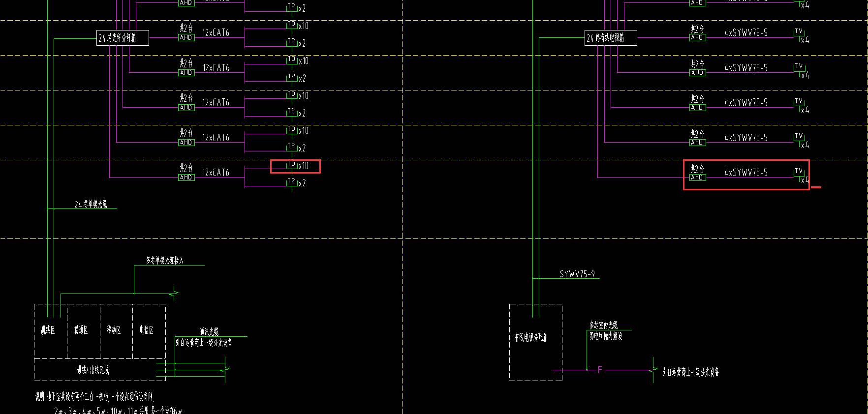Select break-line symbol under 多芯单模光缆接入
The width and height of the screenshot is (868, 414).
174,293
